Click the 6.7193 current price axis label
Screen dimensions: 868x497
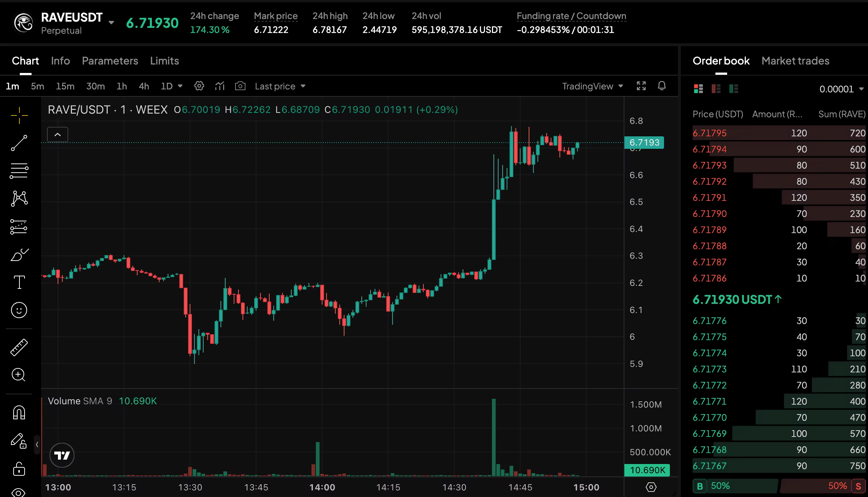(644, 143)
